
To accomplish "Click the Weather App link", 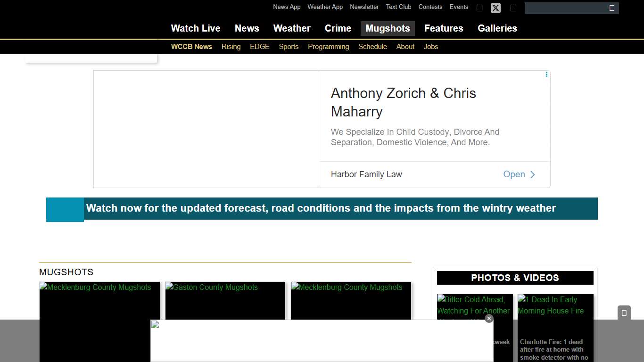I will pos(325,7).
